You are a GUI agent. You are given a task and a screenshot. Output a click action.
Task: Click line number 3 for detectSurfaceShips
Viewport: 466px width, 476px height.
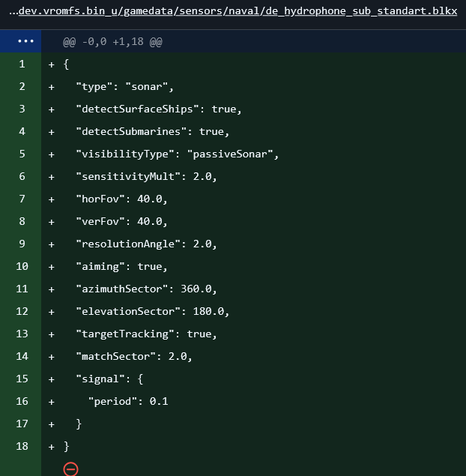pyautogui.click(x=21, y=109)
